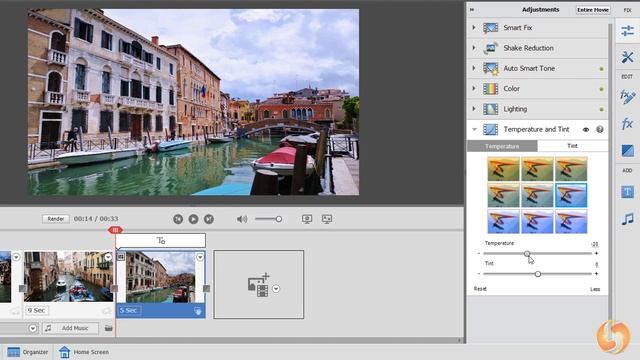The width and height of the screenshot is (640, 360).
Task: Click the title text box above clip
Action: 161,241
